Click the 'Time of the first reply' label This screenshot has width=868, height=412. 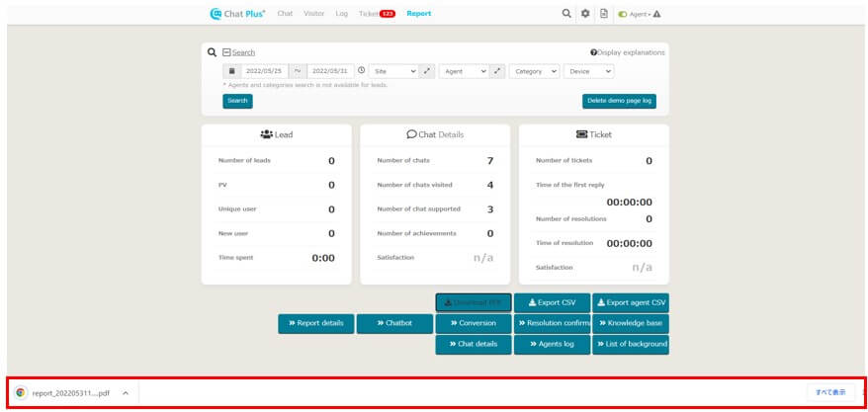point(570,185)
